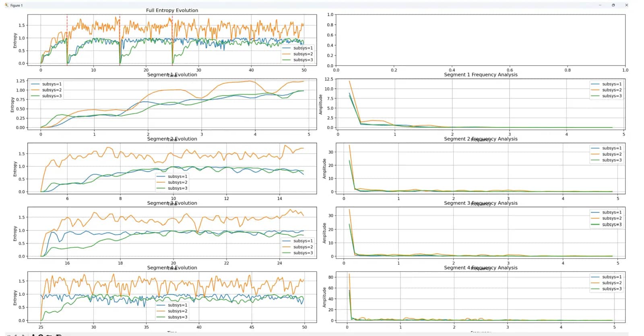Go forward to next view arrow
This screenshot has height=336, width=644.
tap(24, 335)
